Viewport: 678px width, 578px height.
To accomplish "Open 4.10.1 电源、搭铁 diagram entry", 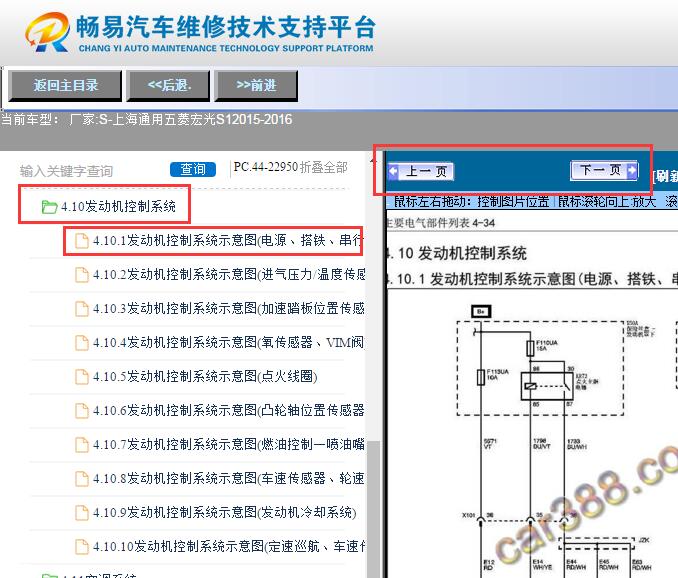I will (228, 240).
